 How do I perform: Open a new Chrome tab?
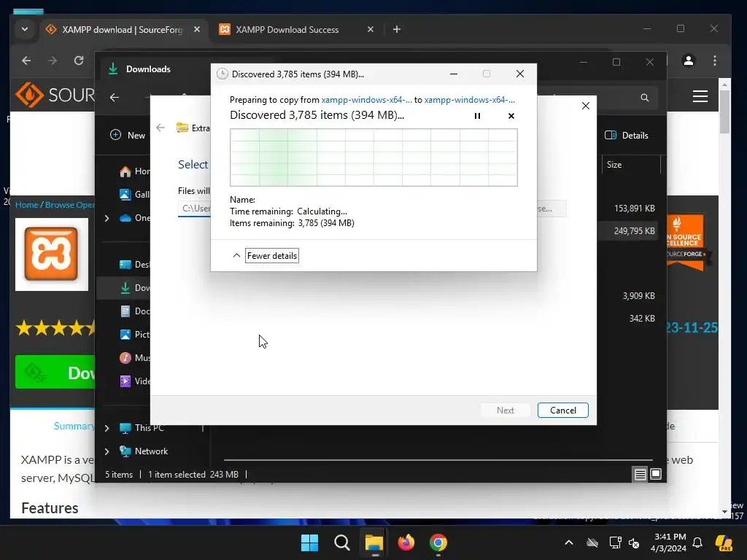[396, 29]
